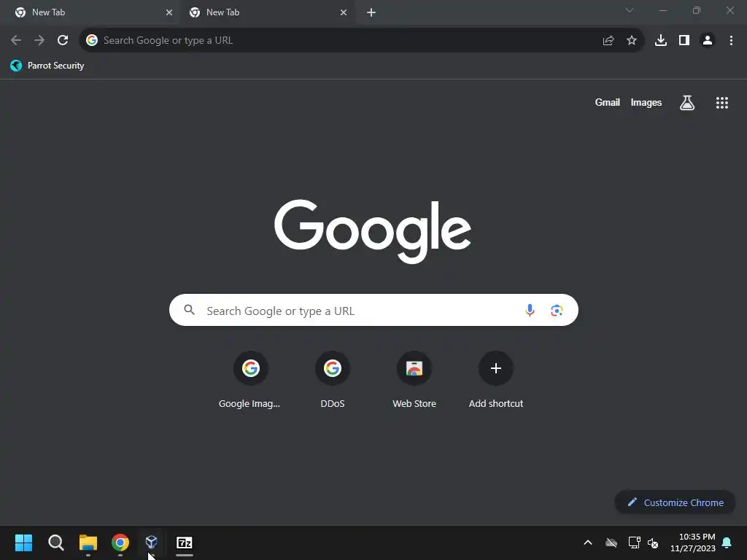Open a new tab with plus button

(371, 12)
